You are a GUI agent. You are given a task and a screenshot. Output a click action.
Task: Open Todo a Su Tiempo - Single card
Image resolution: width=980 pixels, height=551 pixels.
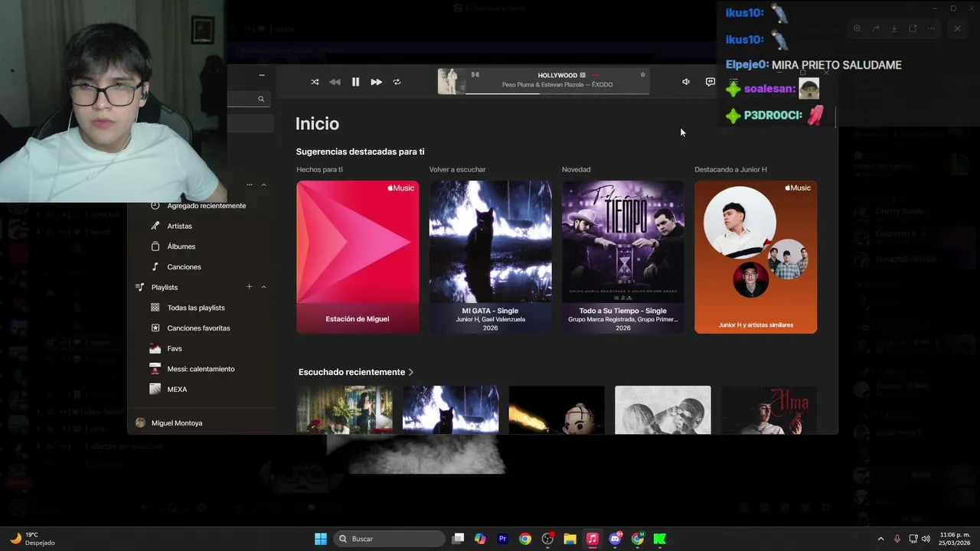(x=622, y=257)
